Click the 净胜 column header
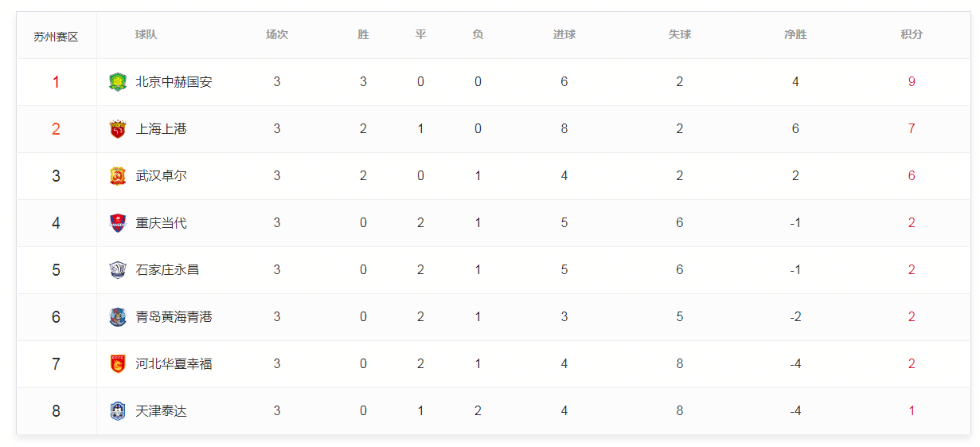This screenshot has width=980, height=447. tap(795, 35)
